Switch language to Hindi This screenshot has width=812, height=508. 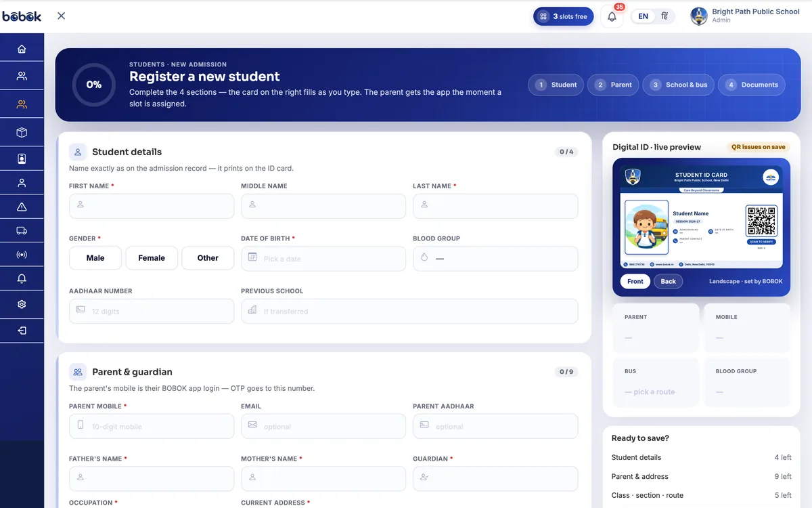(664, 16)
